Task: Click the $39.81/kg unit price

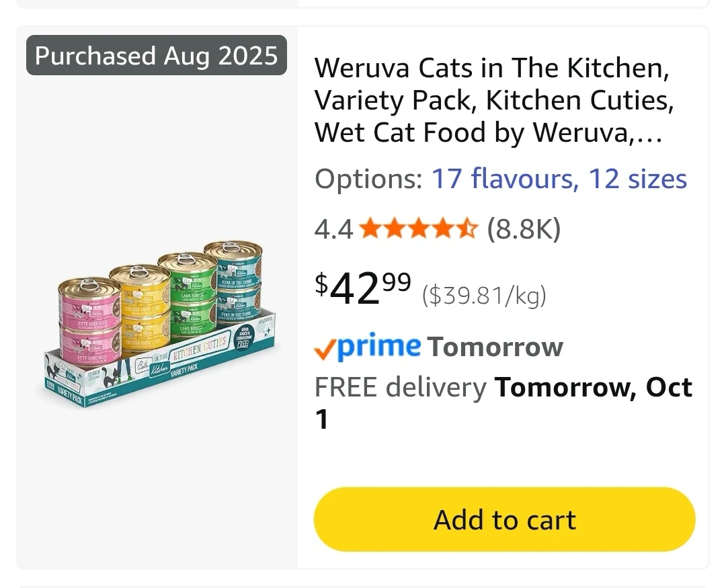Action: pyautogui.click(x=484, y=295)
